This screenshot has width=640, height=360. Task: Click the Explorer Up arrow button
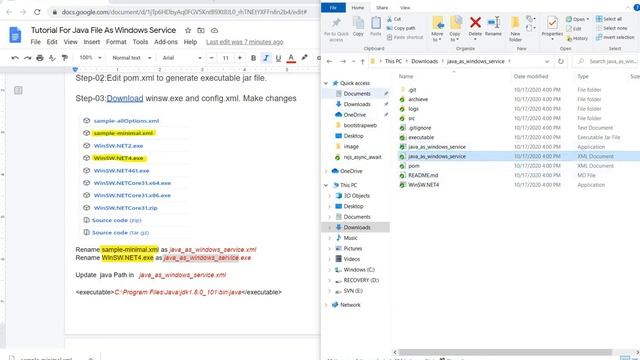[x=362, y=62]
